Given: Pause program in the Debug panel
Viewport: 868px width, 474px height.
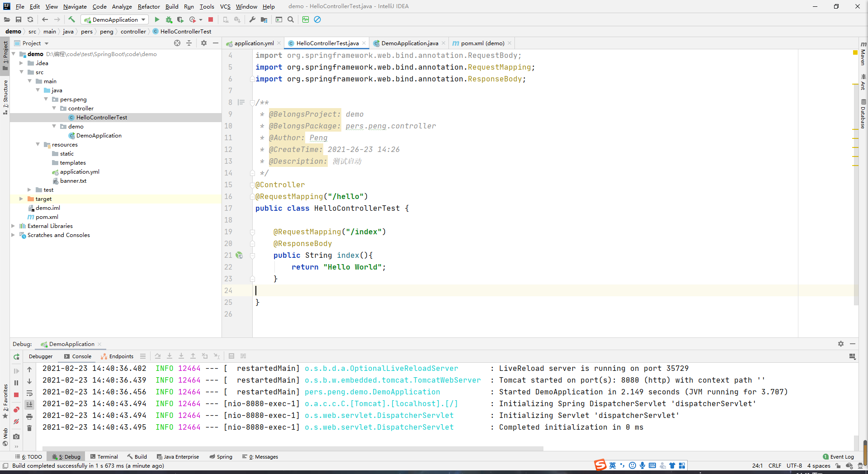Looking at the screenshot, I should click(16, 383).
